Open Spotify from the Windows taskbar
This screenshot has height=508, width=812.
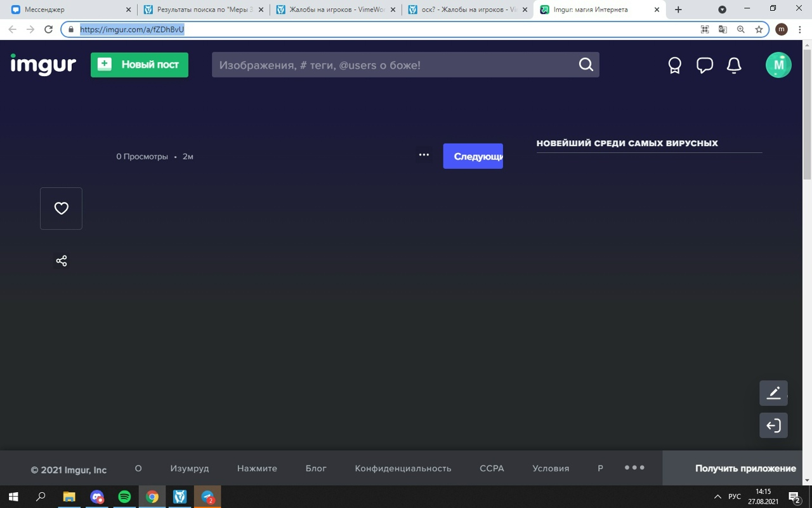tap(124, 497)
